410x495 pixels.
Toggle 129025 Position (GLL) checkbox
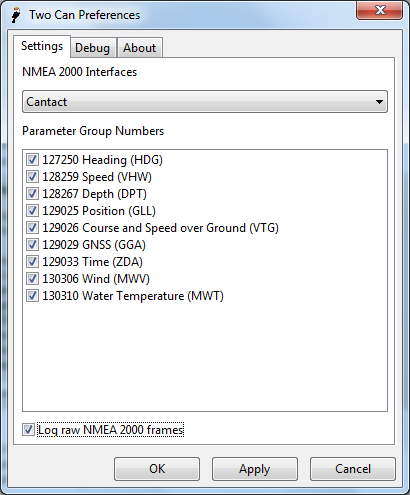32,211
